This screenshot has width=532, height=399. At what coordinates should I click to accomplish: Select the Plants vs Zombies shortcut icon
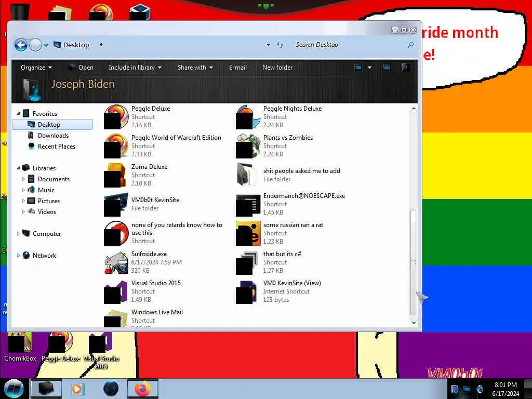pyautogui.click(x=248, y=146)
